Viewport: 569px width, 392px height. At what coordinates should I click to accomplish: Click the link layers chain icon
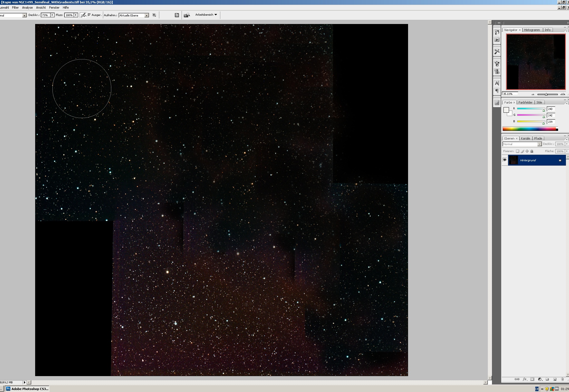(517, 379)
